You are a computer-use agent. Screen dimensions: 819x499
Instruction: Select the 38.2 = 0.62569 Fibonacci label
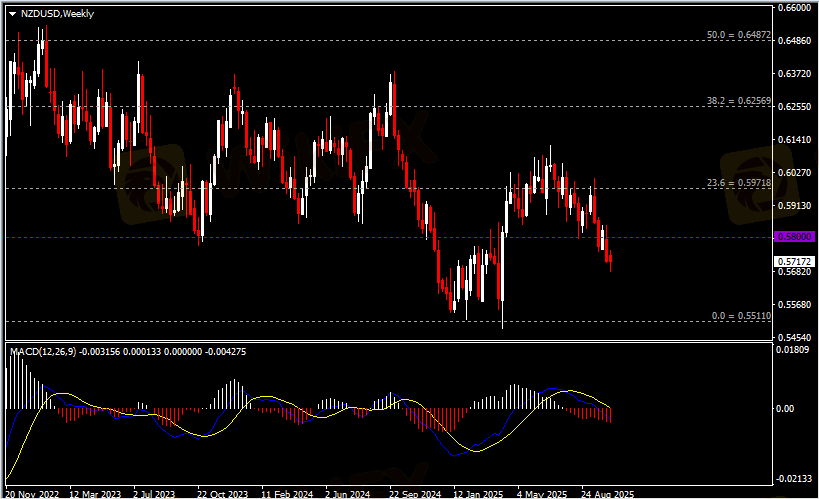[738, 101]
